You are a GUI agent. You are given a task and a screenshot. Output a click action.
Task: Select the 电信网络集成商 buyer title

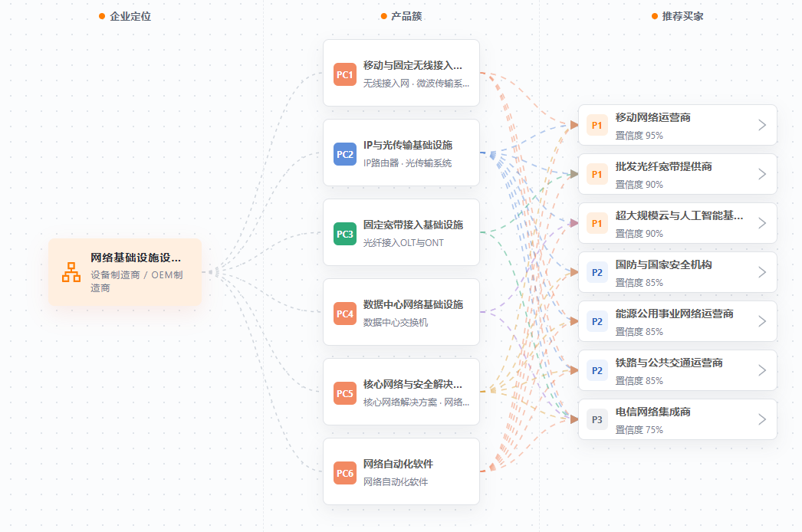[x=652, y=412]
